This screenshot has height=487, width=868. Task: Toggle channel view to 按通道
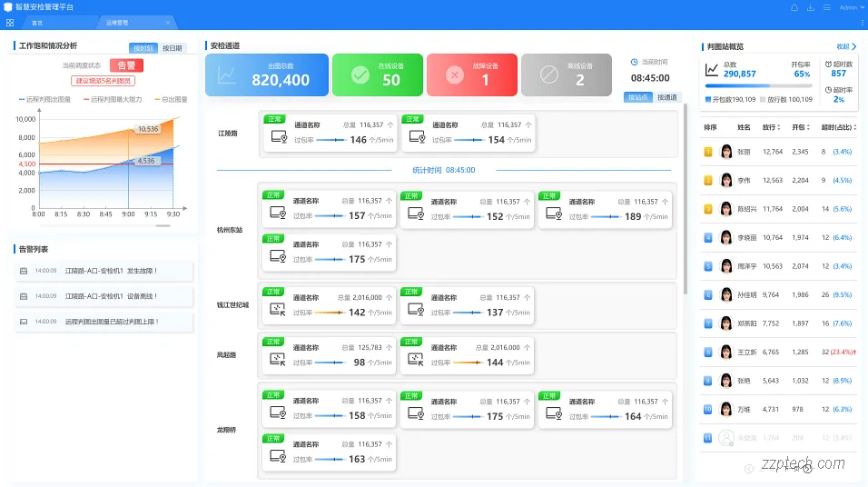pyautogui.click(x=667, y=97)
